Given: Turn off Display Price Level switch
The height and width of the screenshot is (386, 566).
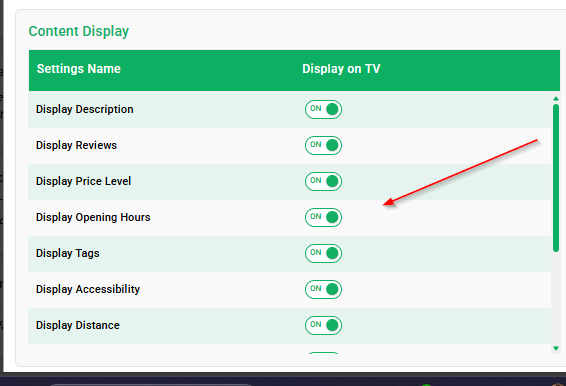Looking at the screenshot, I should 323,181.
